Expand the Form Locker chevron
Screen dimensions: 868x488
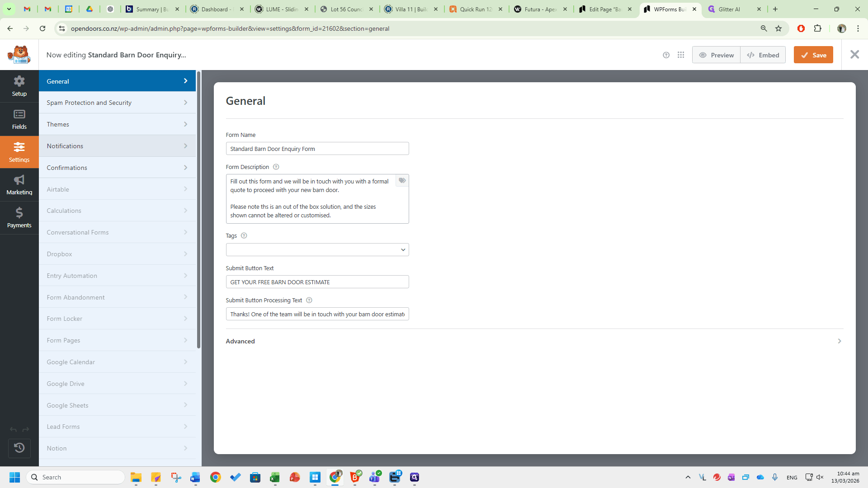point(185,319)
